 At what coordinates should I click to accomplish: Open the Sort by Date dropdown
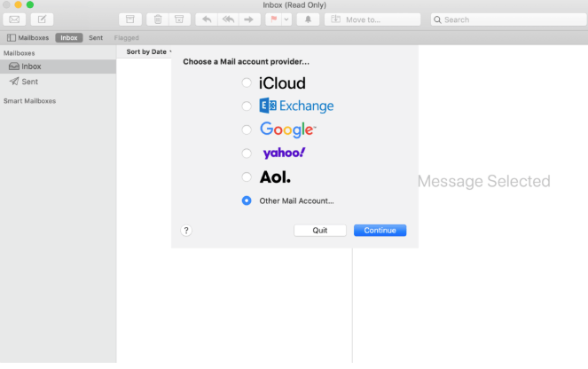pos(149,51)
